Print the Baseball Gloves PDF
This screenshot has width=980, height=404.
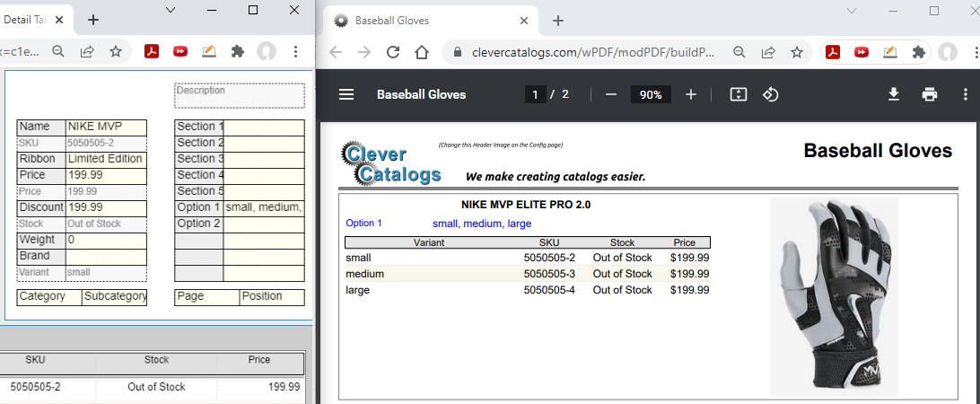tap(930, 94)
